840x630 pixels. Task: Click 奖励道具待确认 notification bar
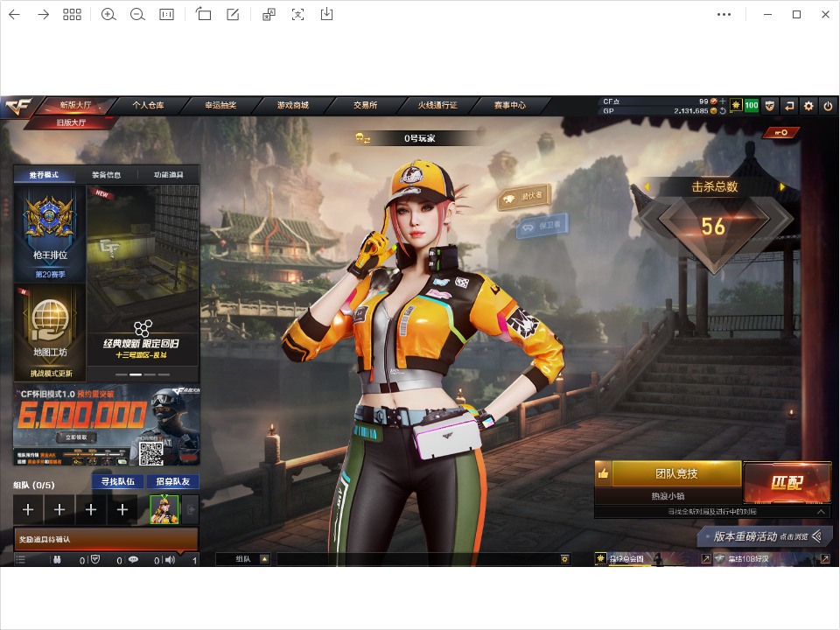(x=106, y=540)
